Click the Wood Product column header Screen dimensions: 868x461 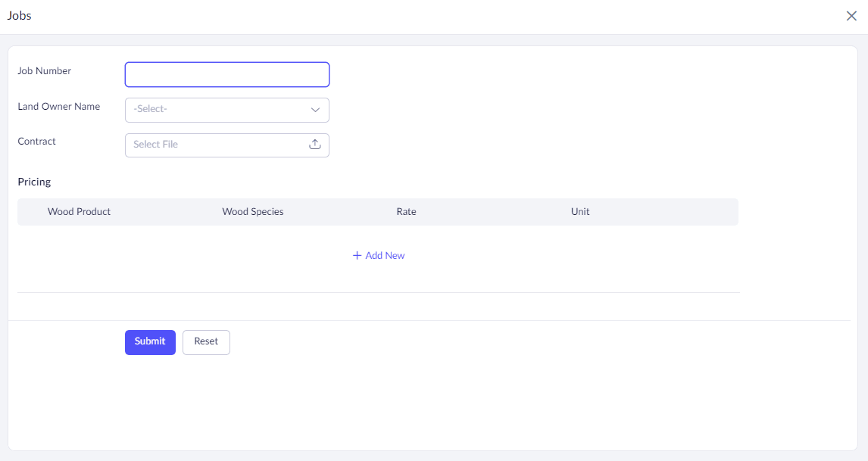click(x=79, y=212)
